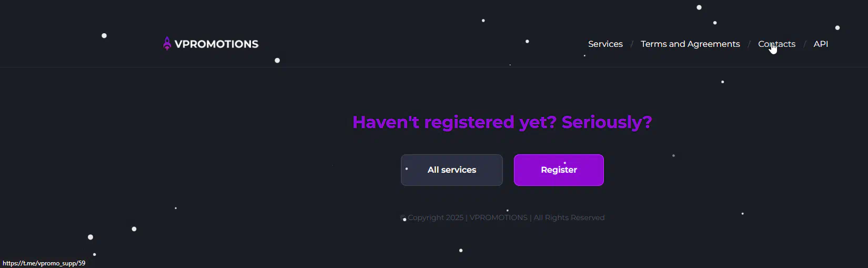Click the VPROMOTIONS wordmark in header
The image size is (868, 268).
[216, 44]
